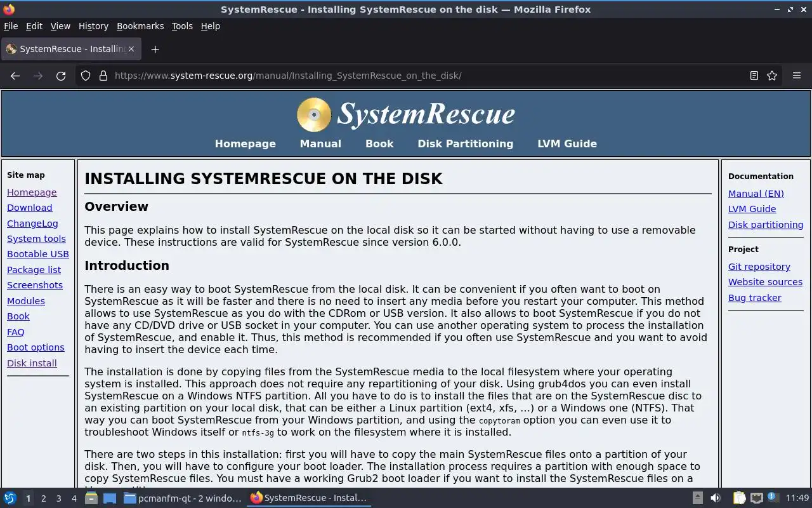Viewport: 812px width, 508px height.
Task: Open the Homepage link in the site map
Action: tap(32, 192)
